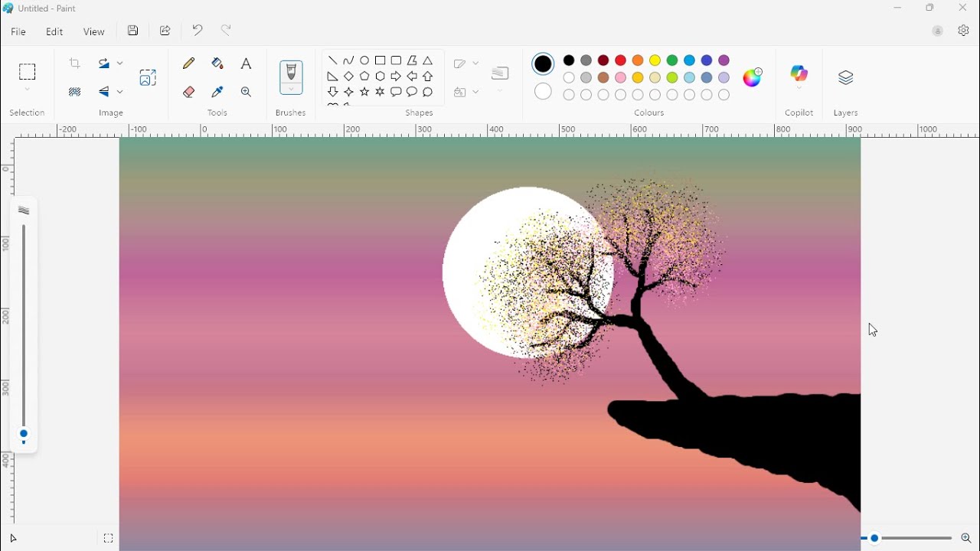The width and height of the screenshot is (980, 551).
Task: Choose the red colour swatch
Action: (x=621, y=60)
